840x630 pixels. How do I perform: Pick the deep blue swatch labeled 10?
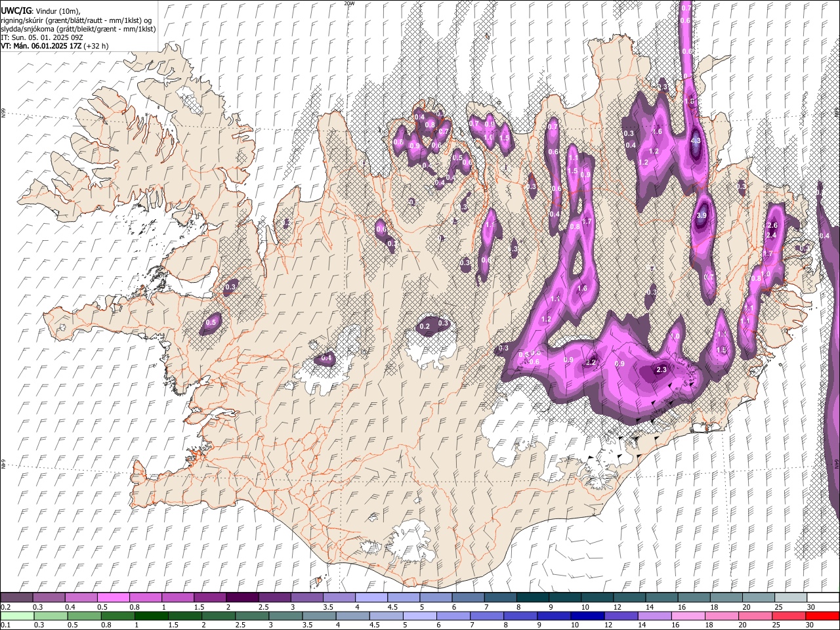(586, 616)
